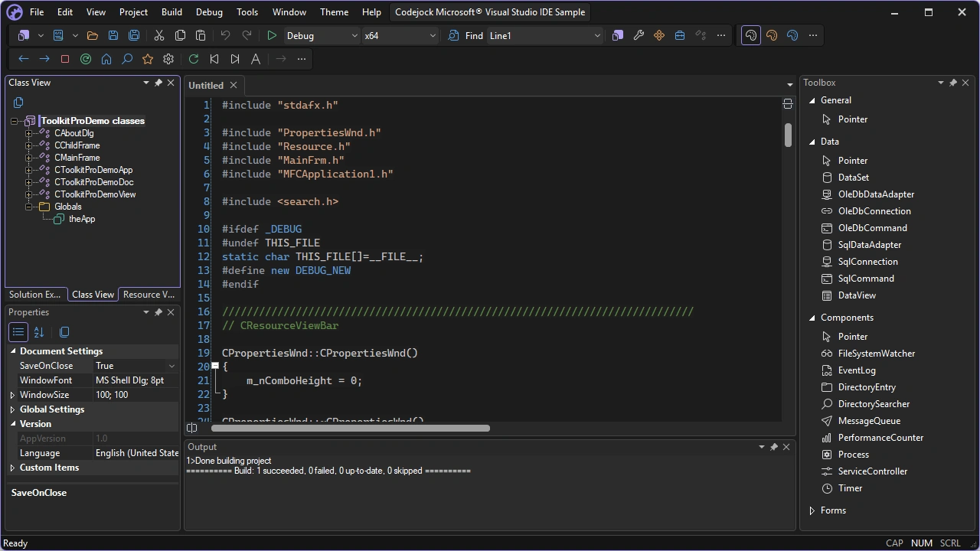Click the Line1 Find text combo box
Image resolution: width=980 pixels, height=551 pixels.
545,35
